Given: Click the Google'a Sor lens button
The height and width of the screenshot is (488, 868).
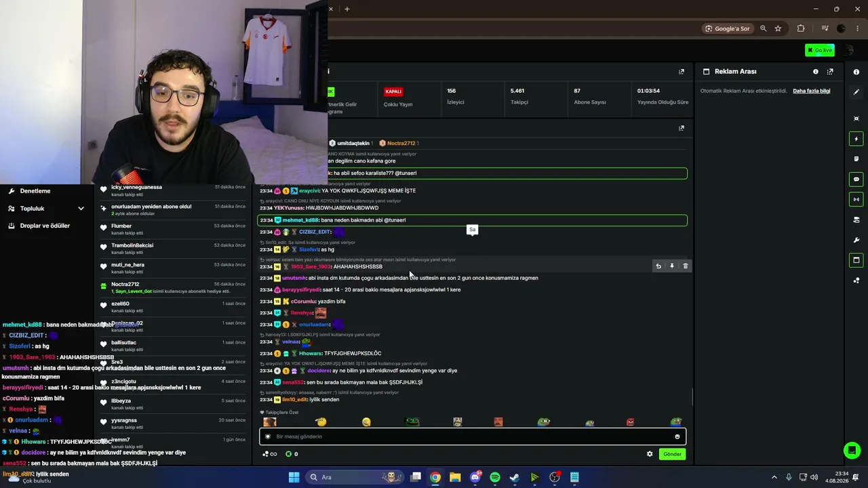Looking at the screenshot, I should point(728,28).
